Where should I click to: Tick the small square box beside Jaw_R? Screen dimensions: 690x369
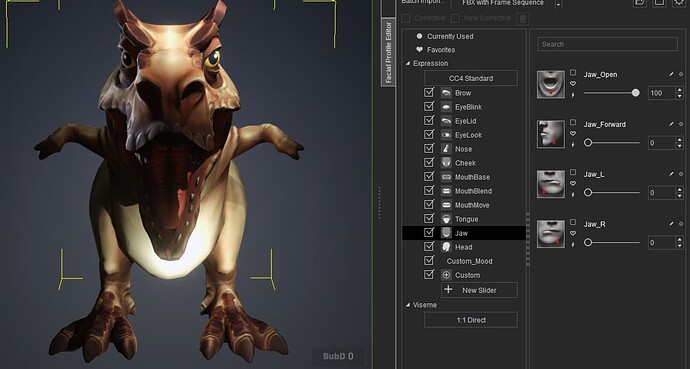(573, 222)
